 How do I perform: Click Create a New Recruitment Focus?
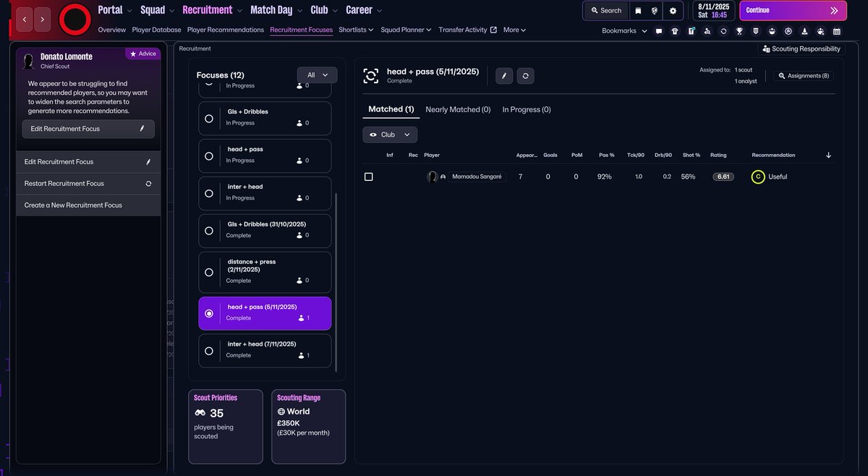88,205
